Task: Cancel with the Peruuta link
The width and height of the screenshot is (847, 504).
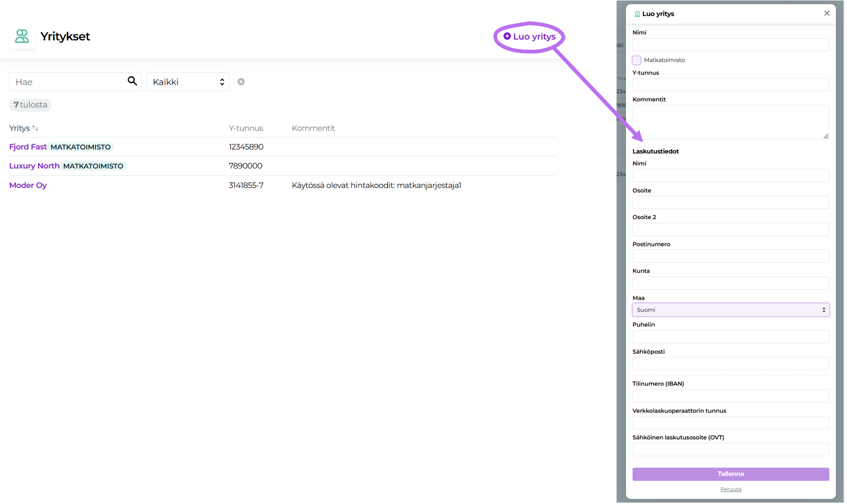Action: pos(731,490)
